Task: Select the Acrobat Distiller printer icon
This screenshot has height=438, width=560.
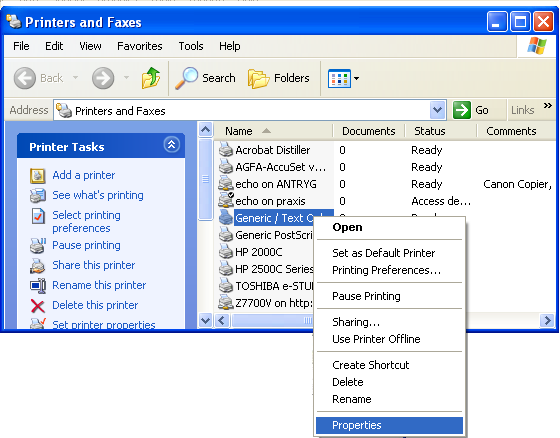Action: (226, 150)
